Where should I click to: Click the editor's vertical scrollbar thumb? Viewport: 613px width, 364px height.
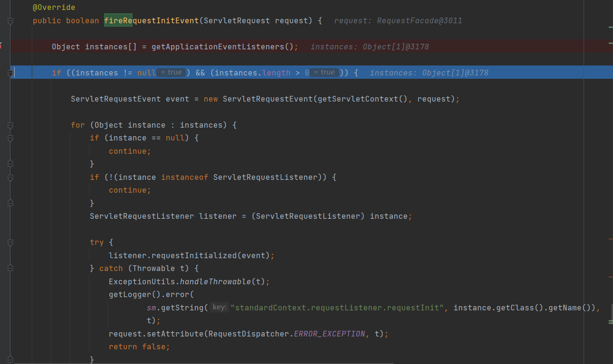pyautogui.click(x=611, y=314)
